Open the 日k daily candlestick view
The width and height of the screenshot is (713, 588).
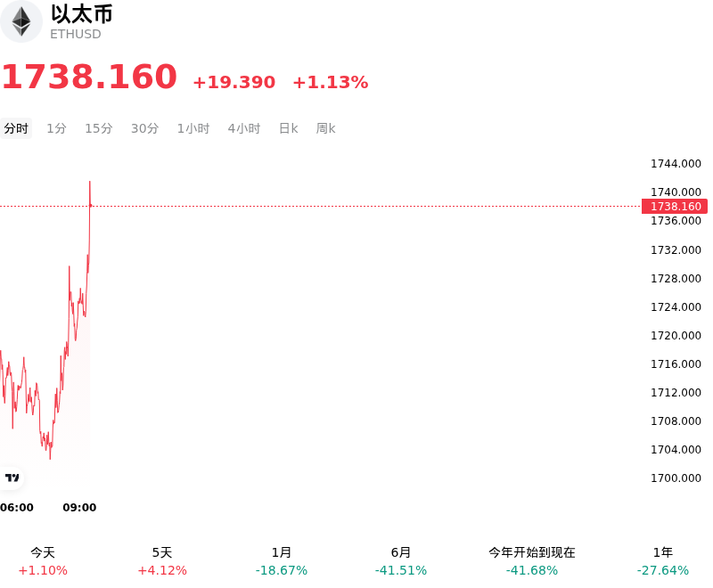pos(288,128)
